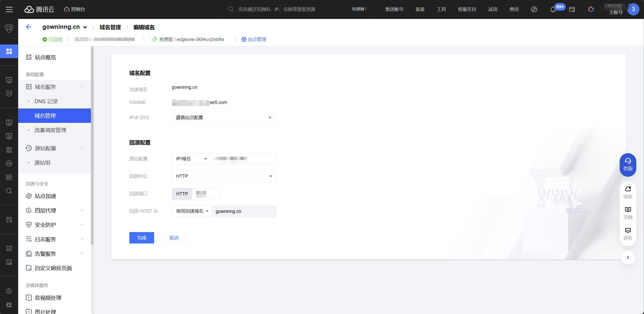
Task: Select 工具 in the top navigation
Action: click(x=441, y=9)
